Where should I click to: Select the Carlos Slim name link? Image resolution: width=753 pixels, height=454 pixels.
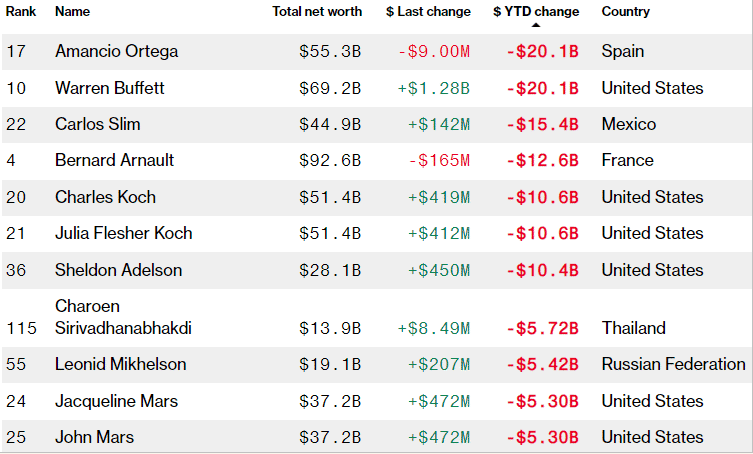[x=98, y=124]
